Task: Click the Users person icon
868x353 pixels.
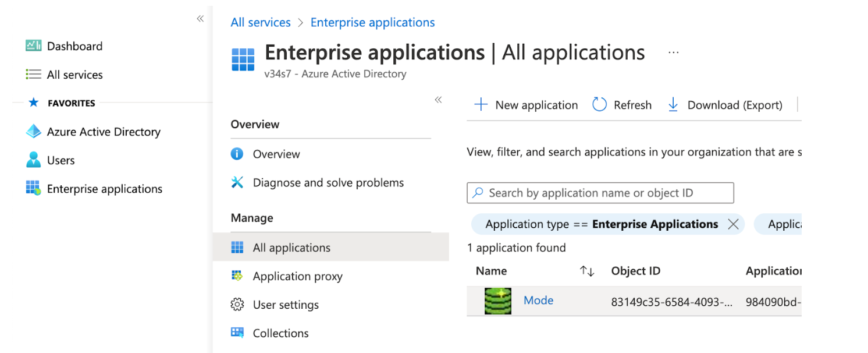Action: coord(34,160)
